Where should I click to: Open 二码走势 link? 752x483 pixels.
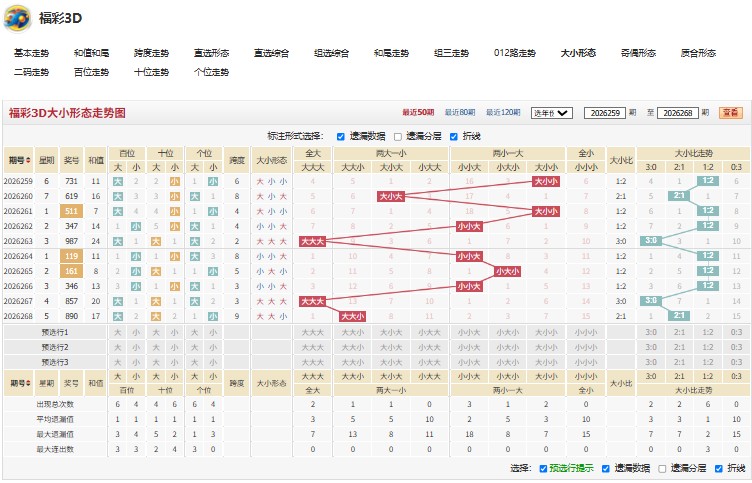click(x=32, y=72)
